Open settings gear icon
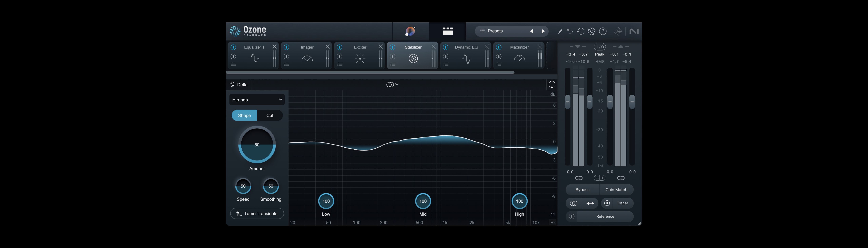Screen dimensions: 868x248 tap(591, 31)
